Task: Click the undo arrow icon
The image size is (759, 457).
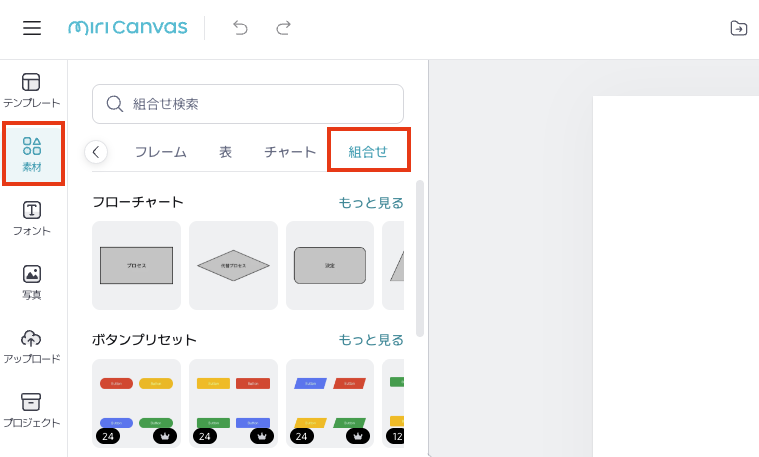Action: click(x=240, y=28)
